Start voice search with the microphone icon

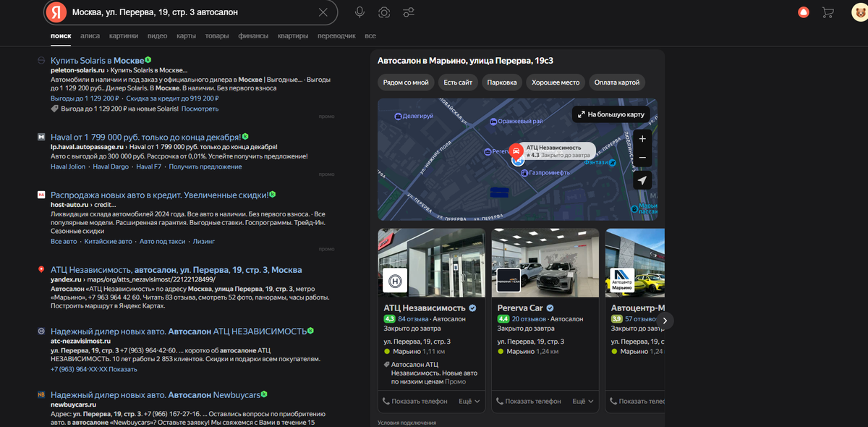359,12
